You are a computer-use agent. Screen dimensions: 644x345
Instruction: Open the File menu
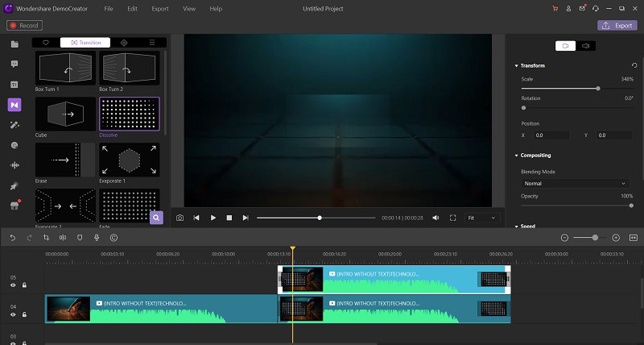109,9
